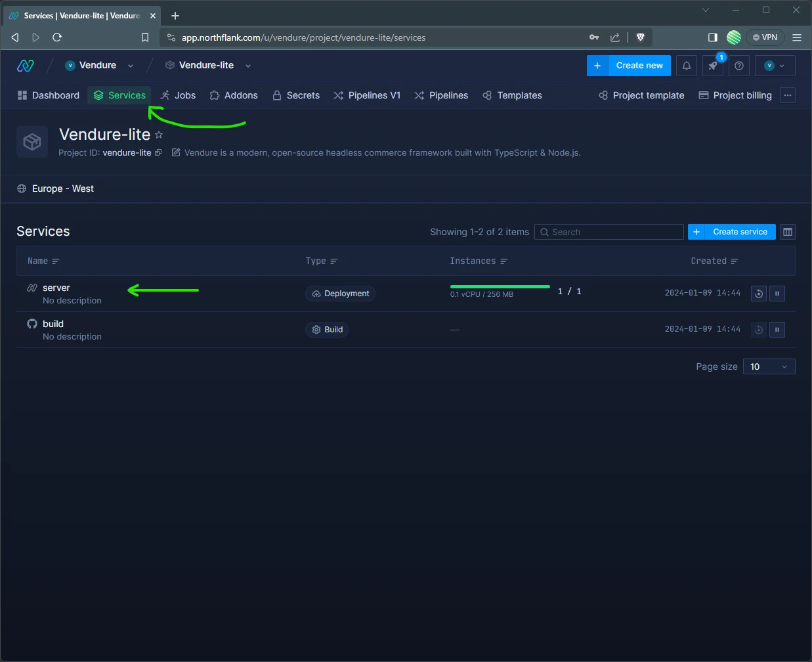Edit the project description pencil icon
Image resolution: width=812 pixels, height=662 pixels.
coord(176,153)
